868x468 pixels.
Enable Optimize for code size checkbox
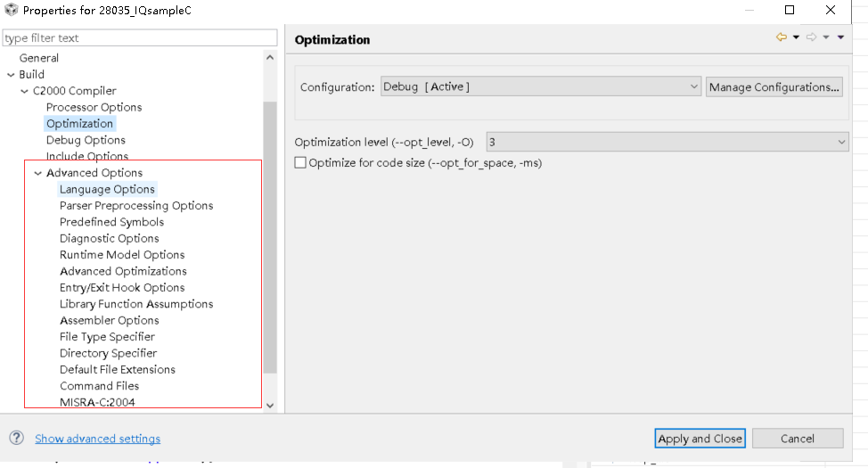[300, 163]
